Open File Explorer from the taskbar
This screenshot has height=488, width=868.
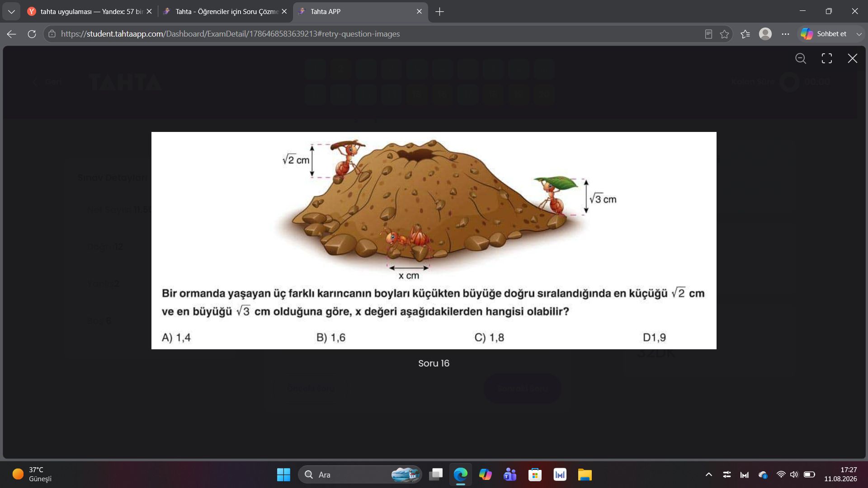pyautogui.click(x=585, y=474)
